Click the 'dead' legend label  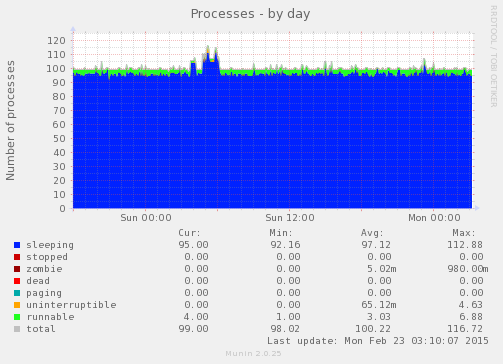(x=38, y=281)
